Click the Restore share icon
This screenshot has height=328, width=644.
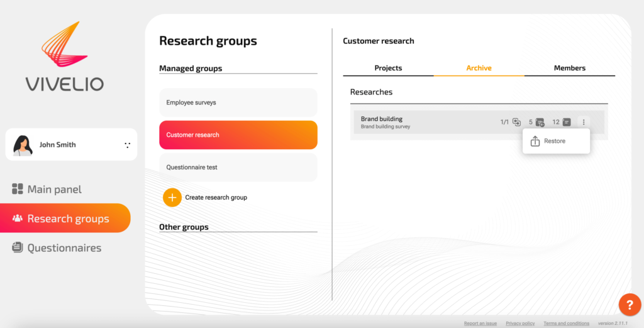pos(535,141)
